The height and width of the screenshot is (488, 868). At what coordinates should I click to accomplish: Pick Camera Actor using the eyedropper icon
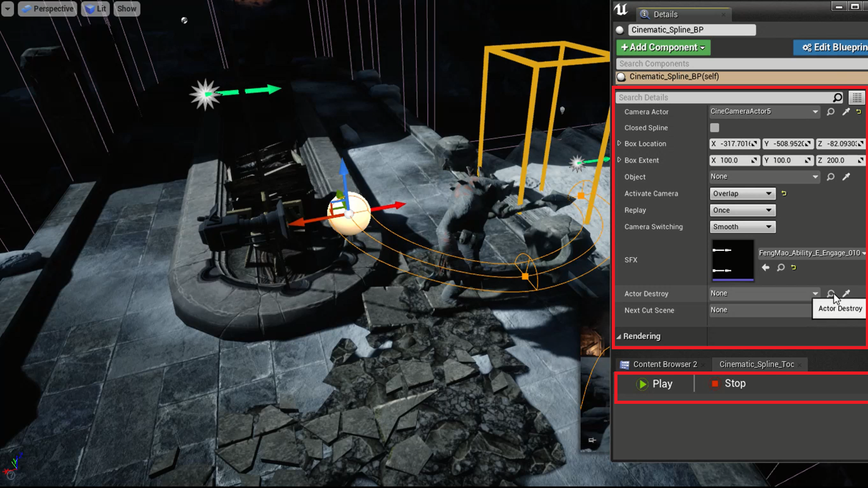[x=846, y=112]
